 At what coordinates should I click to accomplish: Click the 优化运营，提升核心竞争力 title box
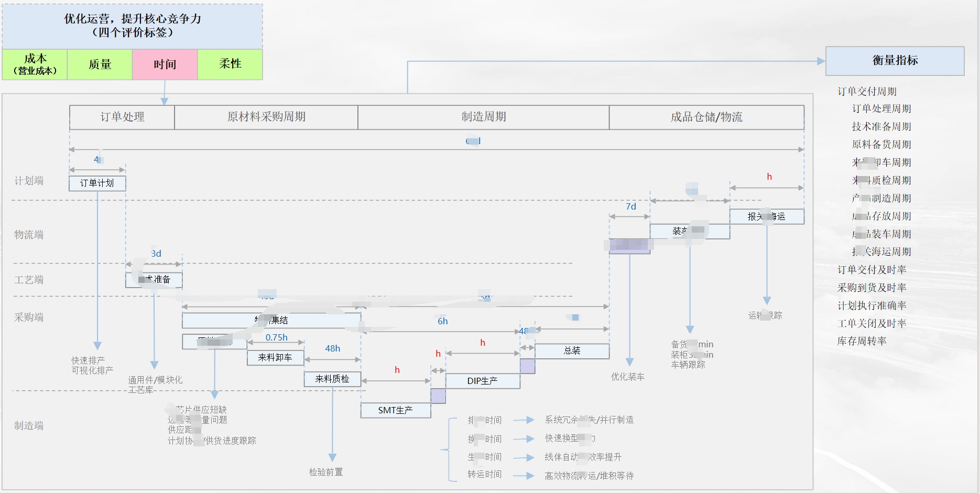[133, 26]
